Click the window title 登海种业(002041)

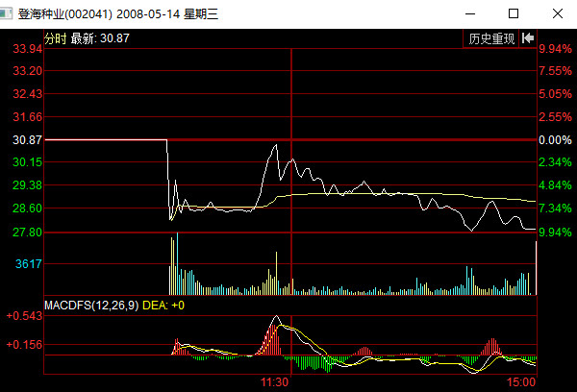pyautogui.click(x=65, y=13)
